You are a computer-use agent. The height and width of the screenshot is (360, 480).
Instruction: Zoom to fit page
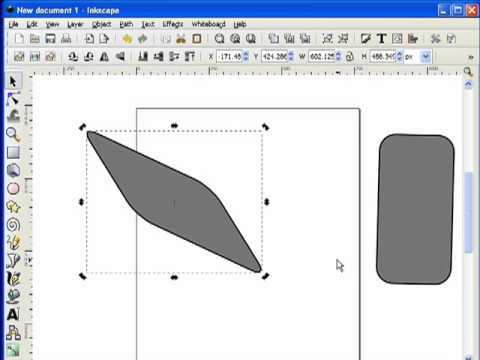click(251, 39)
